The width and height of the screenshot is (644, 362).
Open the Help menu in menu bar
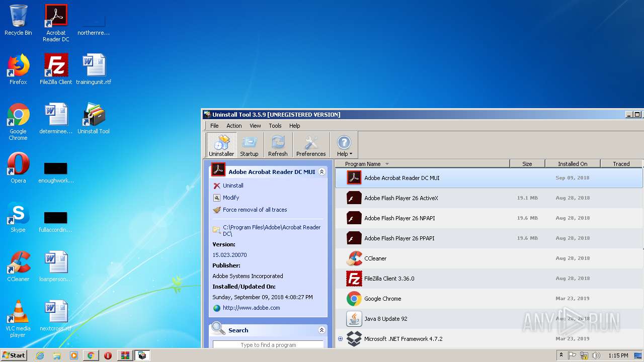click(x=295, y=126)
